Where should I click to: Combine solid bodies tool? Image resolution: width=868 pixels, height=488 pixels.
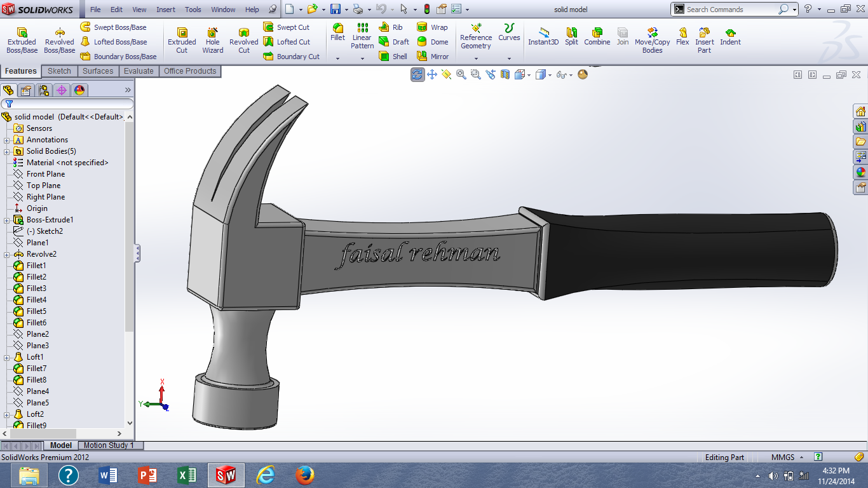(x=597, y=36)
